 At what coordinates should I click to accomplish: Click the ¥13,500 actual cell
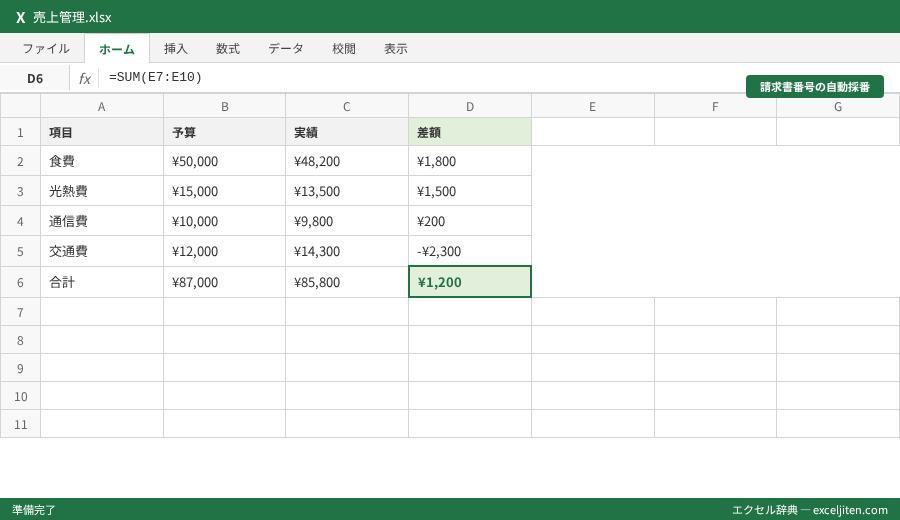pyautogui.click(x=347, y=191)
